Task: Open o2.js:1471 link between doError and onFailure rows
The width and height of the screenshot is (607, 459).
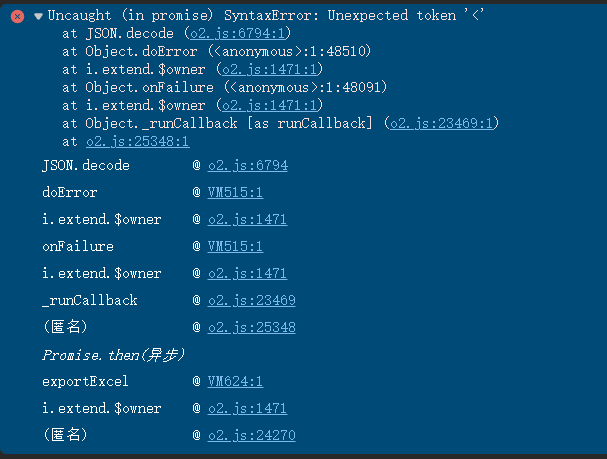Action: [247, 219]
